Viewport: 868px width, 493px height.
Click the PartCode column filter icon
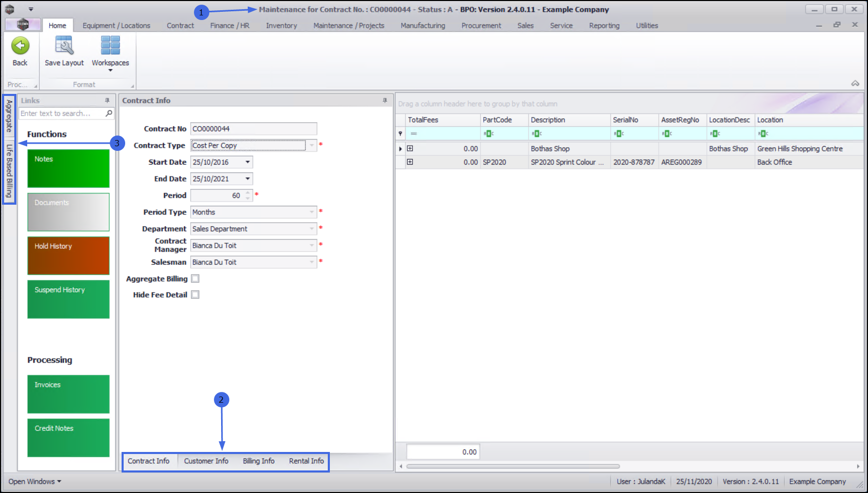coord(488,134)
